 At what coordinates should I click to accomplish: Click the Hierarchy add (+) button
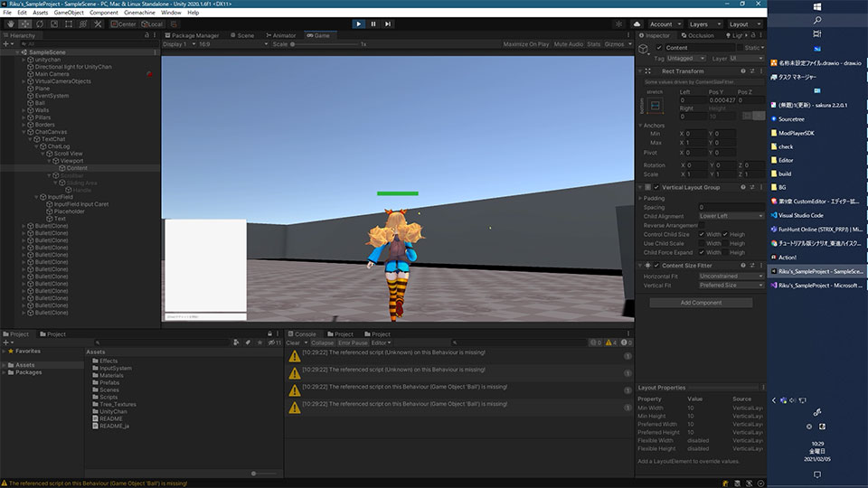(6, 43)
